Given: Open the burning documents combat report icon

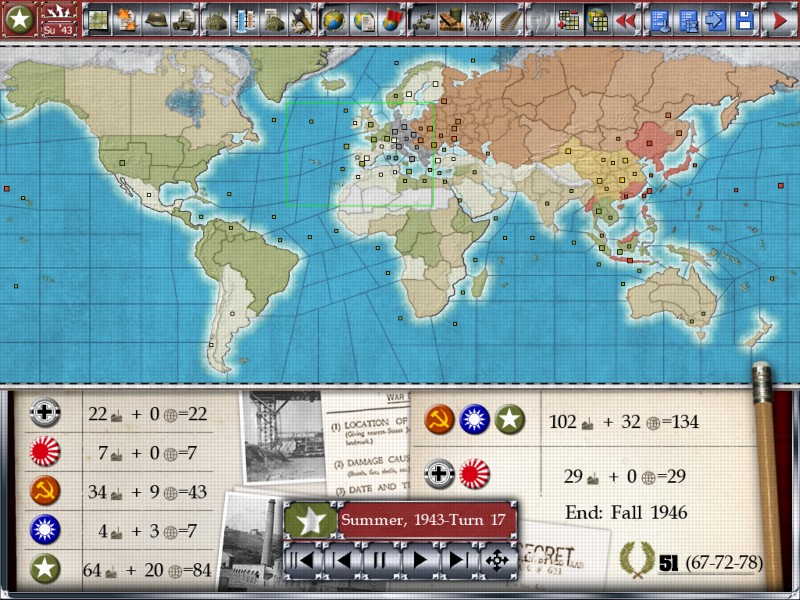Looking at the screenshot, I should pos(127,20).
